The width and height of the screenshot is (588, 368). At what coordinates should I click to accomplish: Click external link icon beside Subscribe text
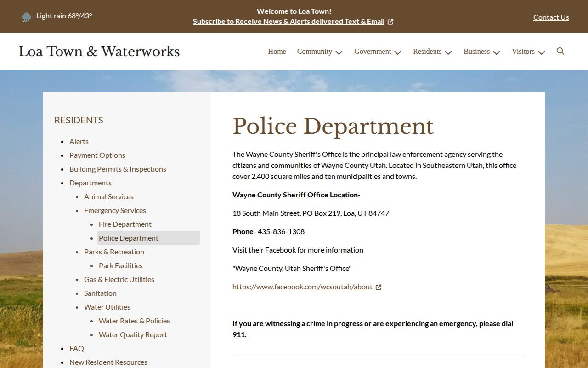(x=390, y=22)
